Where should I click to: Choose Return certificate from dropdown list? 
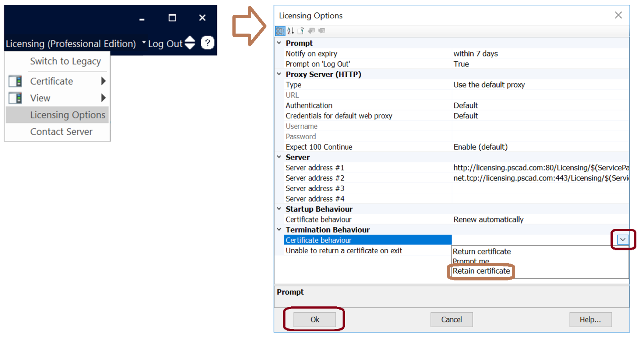pyautogui.click(x=482, y=252)
